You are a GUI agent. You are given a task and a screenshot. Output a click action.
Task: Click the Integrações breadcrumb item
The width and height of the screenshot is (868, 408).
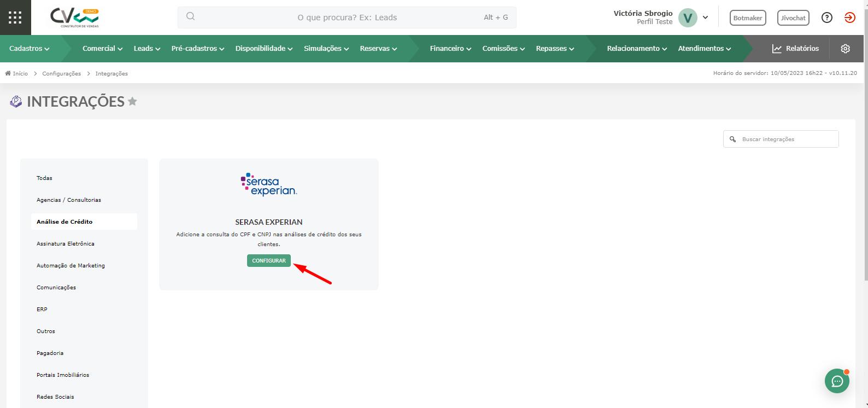pos(112,73)
